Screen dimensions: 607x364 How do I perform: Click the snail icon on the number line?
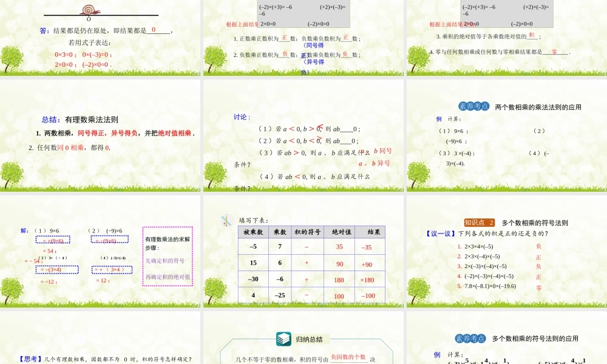(91, 10)
